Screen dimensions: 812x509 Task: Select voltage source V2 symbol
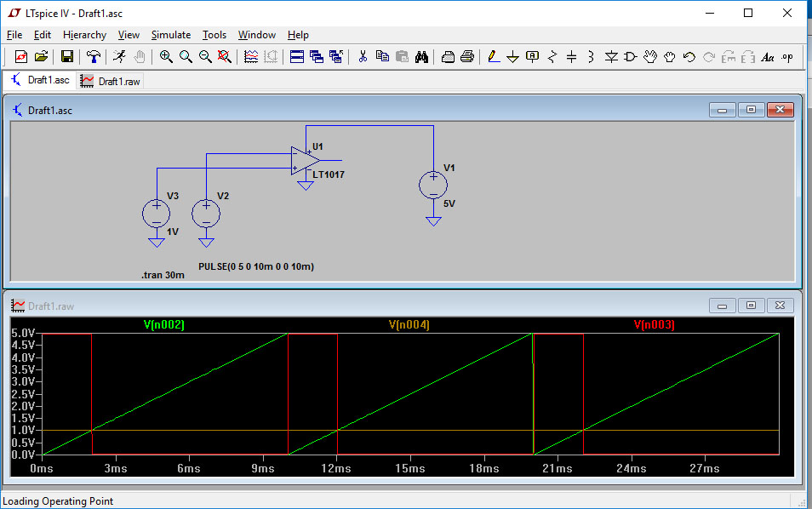(206, 214)
